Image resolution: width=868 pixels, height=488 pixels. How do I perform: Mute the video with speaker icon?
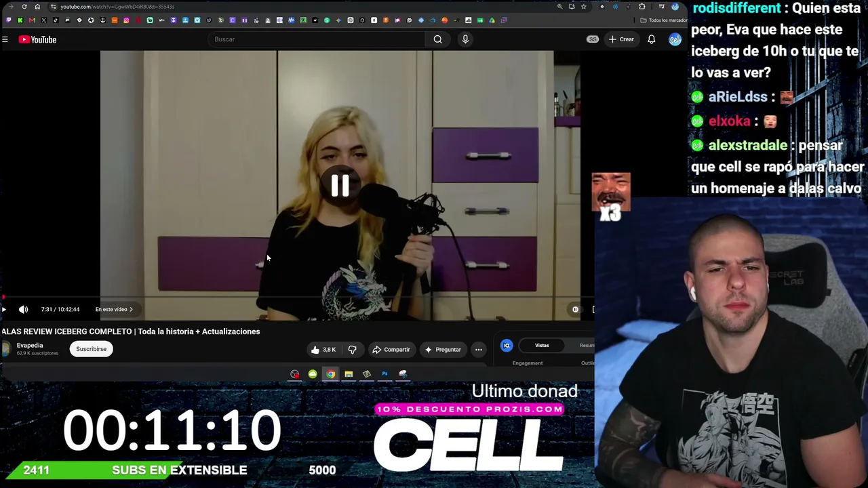pos(23,309)
